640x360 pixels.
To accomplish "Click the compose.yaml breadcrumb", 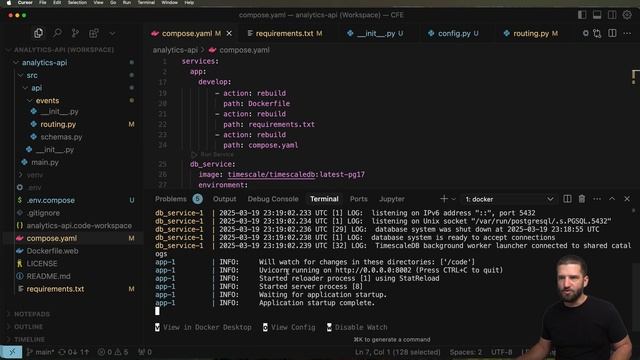I will pyautogui.click(x=244, y=50).
